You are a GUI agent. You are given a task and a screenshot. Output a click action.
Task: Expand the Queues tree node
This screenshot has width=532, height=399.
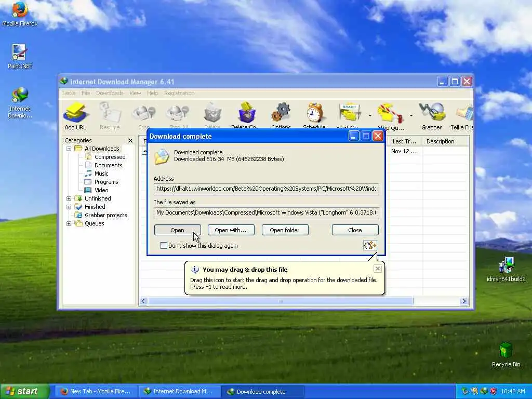coord(69,223)
